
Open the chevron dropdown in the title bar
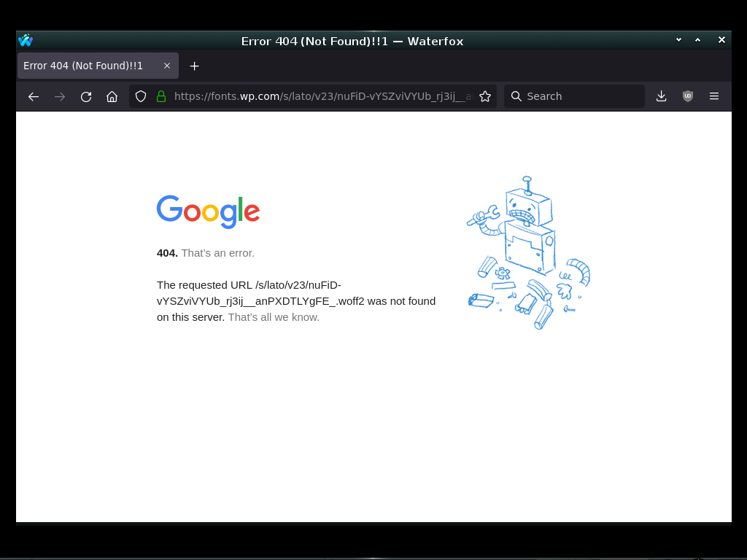click(678, 40)
